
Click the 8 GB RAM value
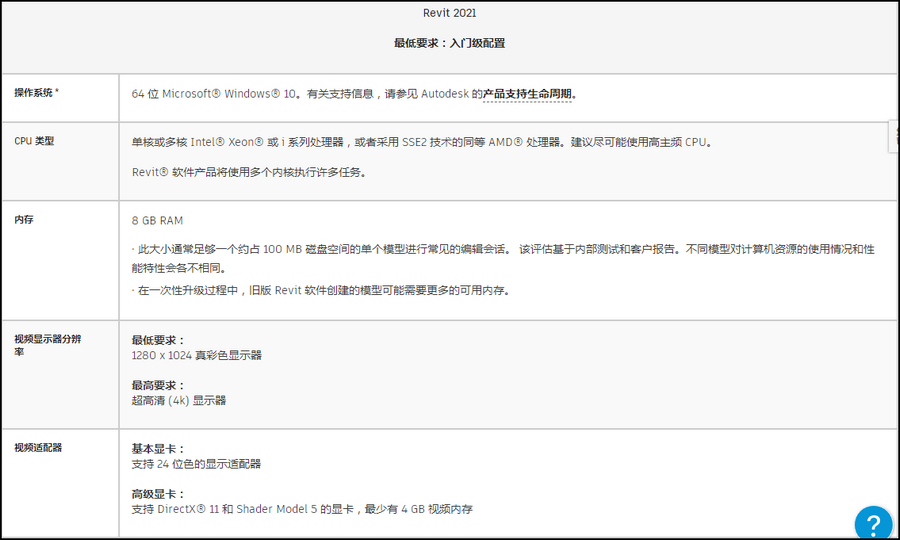[157, 220]
